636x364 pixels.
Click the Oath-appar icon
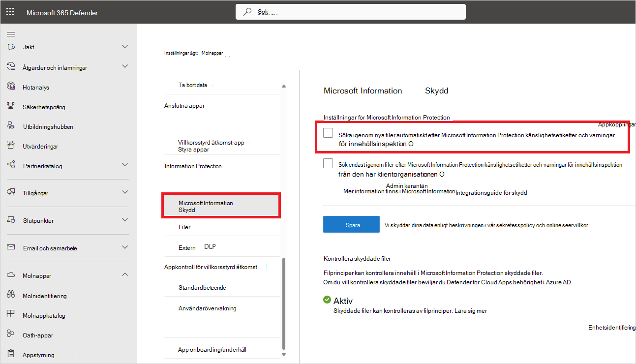(x=11, y=334)
